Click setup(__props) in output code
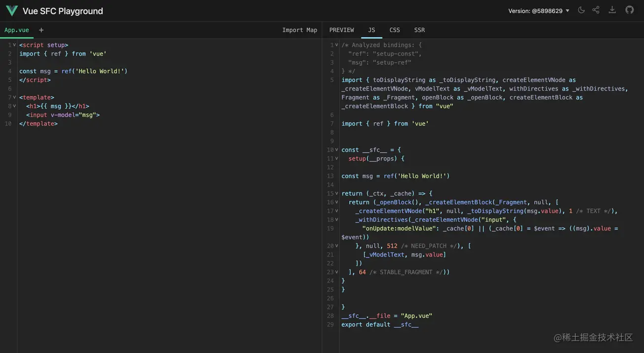Image resolution: width=644 pixels, height=353 pixels. click(373, 159)
